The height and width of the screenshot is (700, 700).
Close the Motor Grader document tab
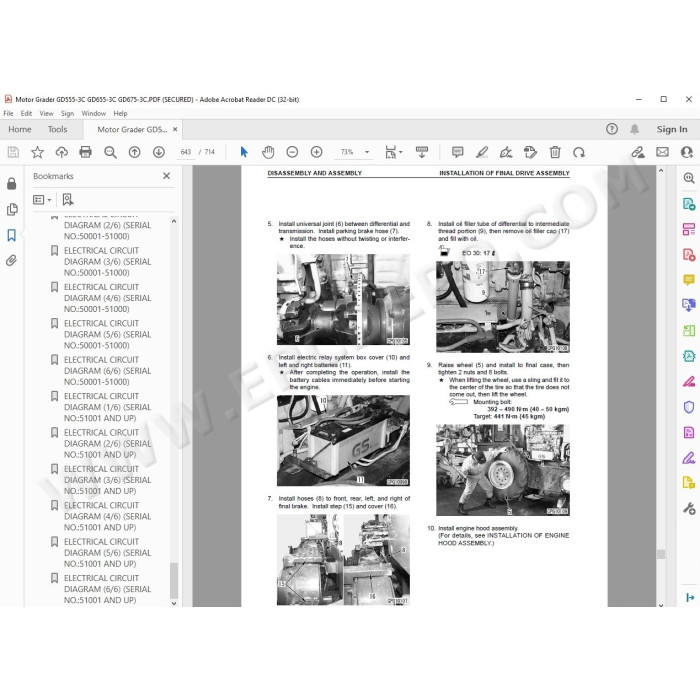coord(175,129)
